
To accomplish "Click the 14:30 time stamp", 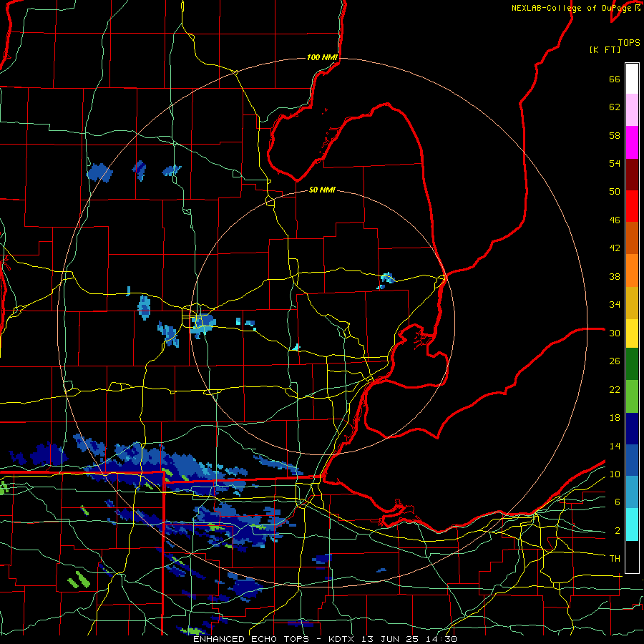I will point(442,639).
